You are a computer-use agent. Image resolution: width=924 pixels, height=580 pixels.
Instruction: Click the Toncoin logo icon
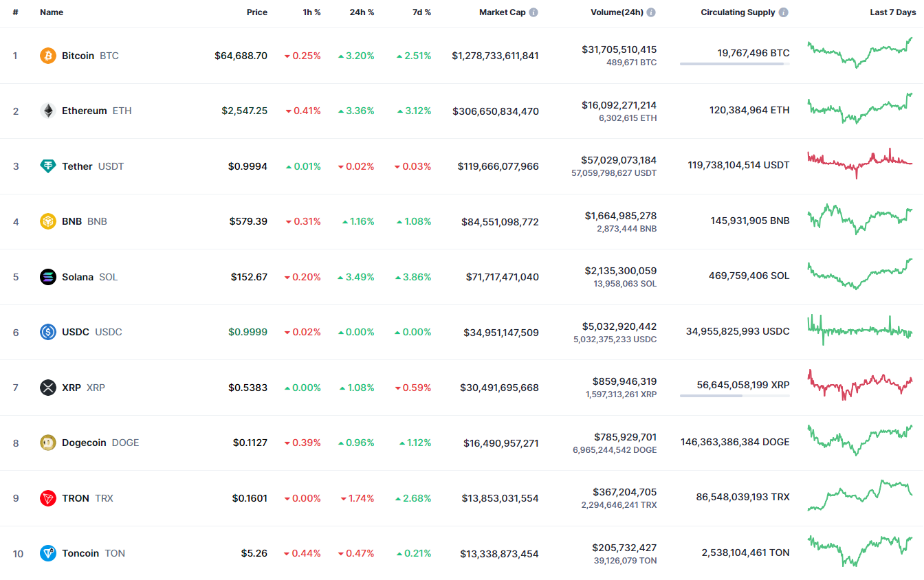[48, 553]
